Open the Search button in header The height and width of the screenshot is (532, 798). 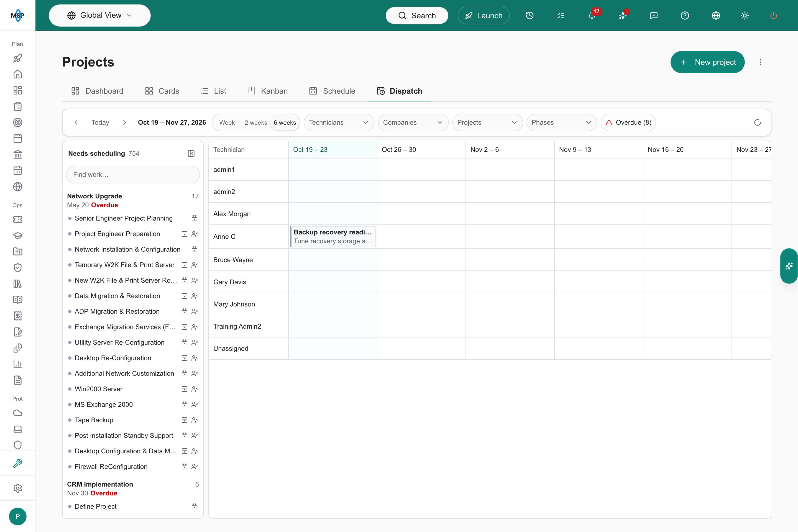click(x=417, y=16)
